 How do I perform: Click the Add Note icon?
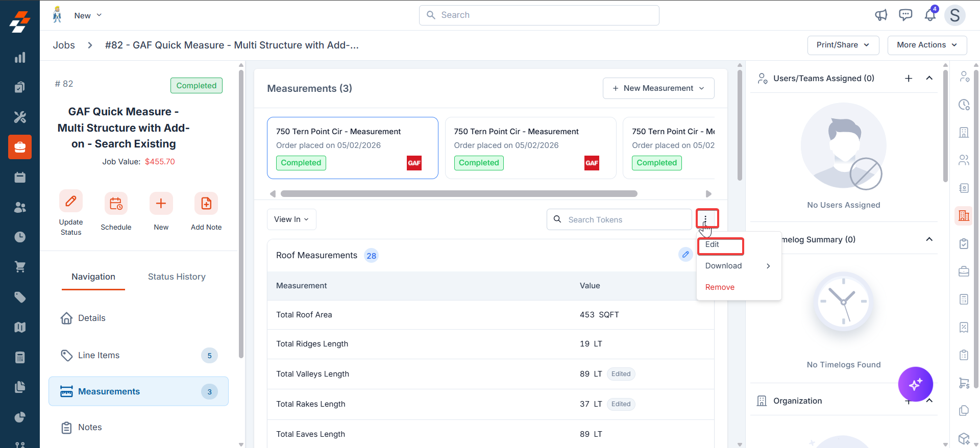[x=206, y=204]
